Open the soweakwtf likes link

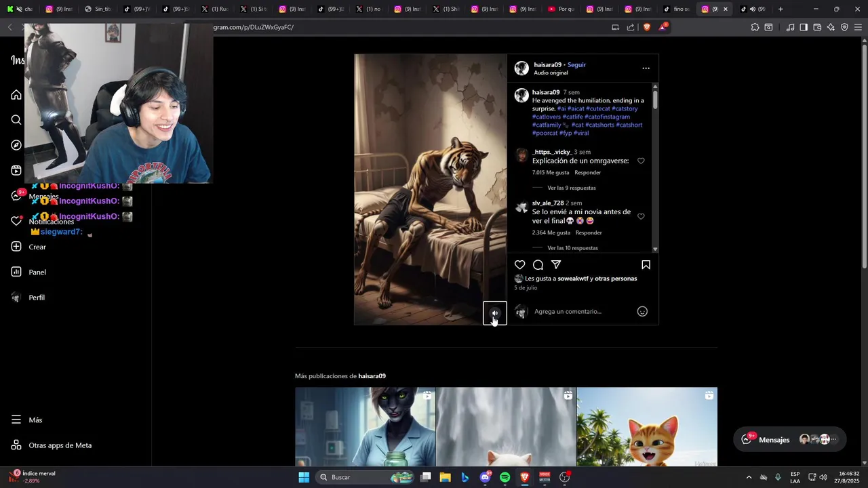point(573,279)
